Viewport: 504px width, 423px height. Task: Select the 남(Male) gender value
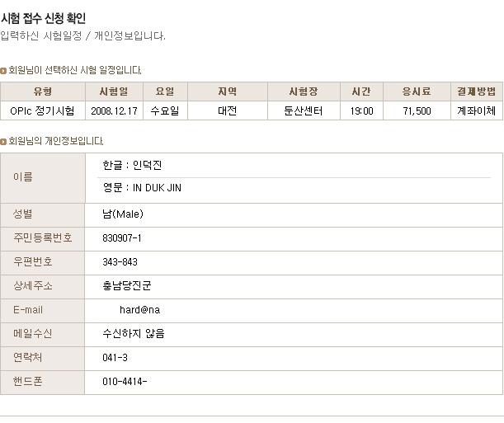[x=123, y=214]
